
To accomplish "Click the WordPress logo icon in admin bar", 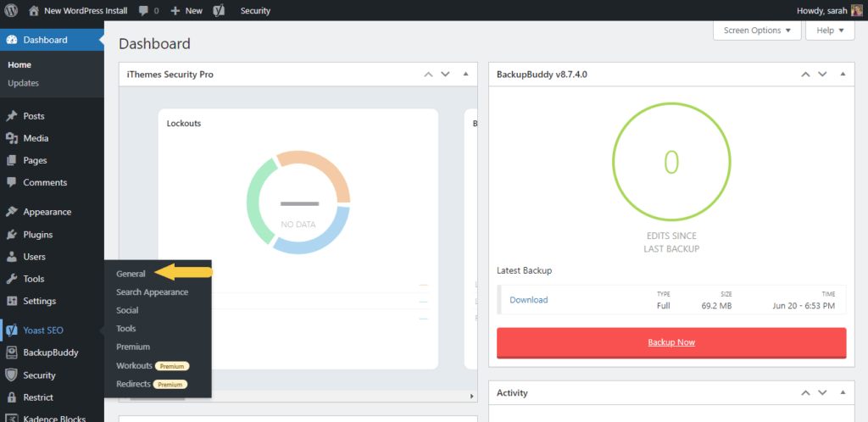I will coord(11,10).
